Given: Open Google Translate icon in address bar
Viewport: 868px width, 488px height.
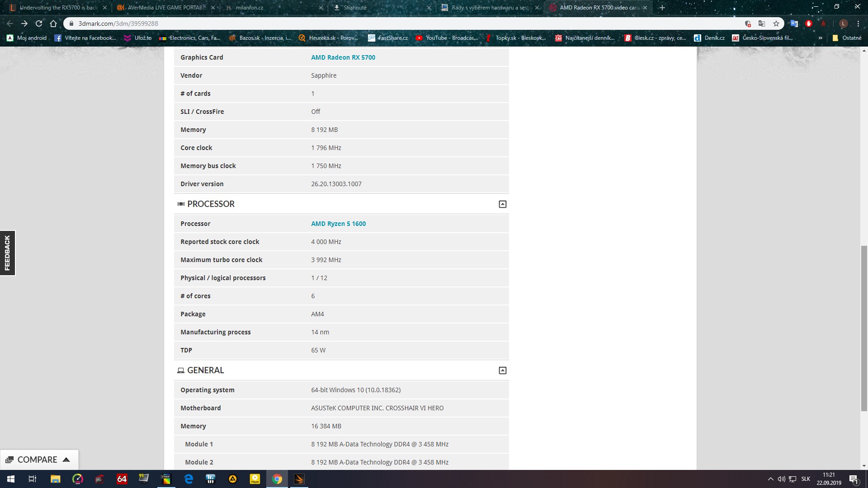Looking at the screenshot, I should click(762, 23).
